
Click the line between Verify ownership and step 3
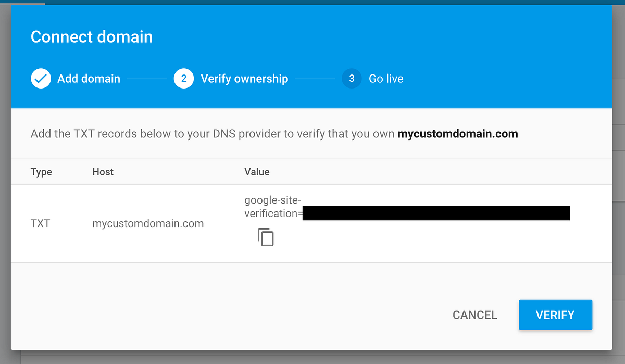click(x=315, y=79)
